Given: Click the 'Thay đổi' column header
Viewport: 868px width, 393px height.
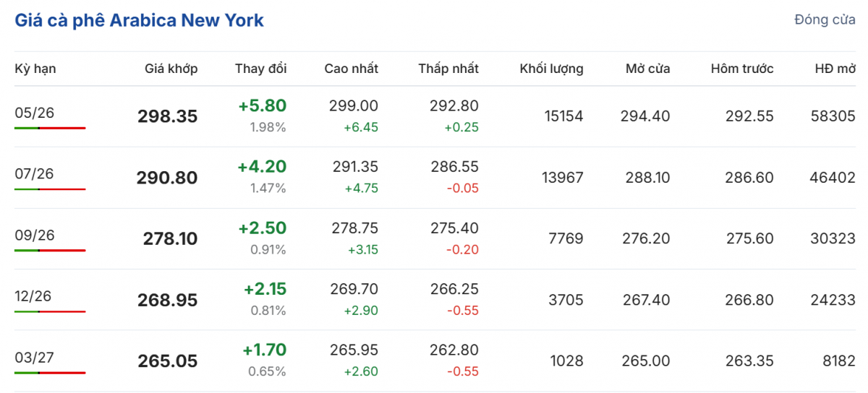Looking at the screenshot, I should click(260, 69).
